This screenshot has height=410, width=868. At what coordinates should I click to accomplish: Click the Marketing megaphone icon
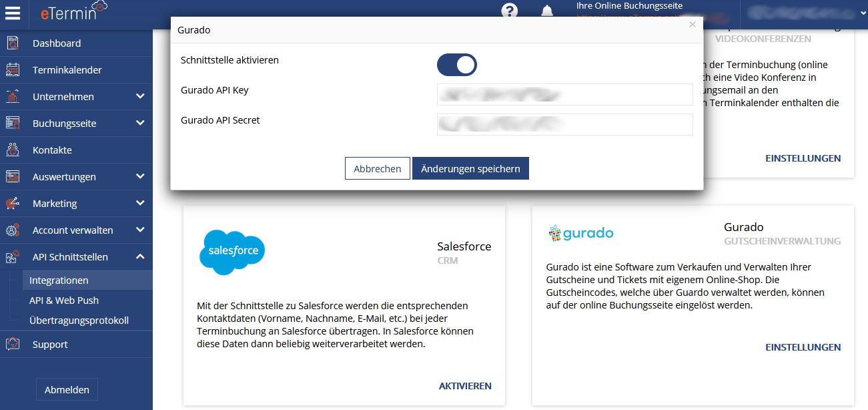click(13, 204)
